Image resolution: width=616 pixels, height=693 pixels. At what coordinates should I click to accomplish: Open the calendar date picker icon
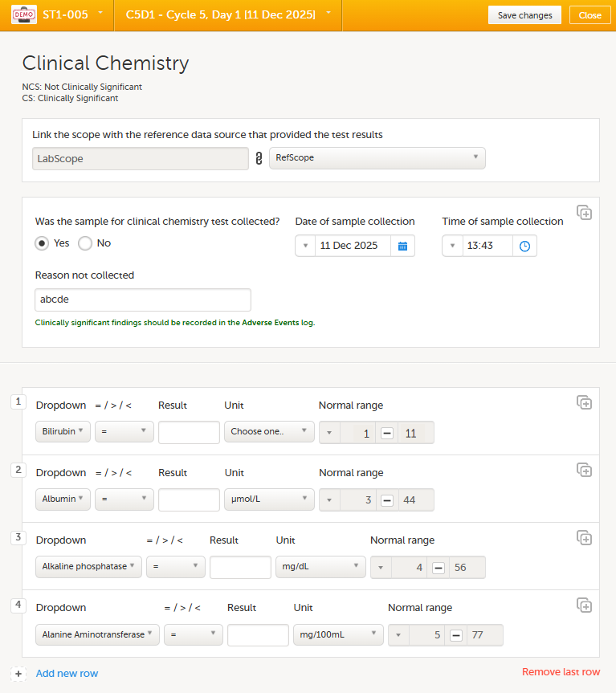(402, 246)
